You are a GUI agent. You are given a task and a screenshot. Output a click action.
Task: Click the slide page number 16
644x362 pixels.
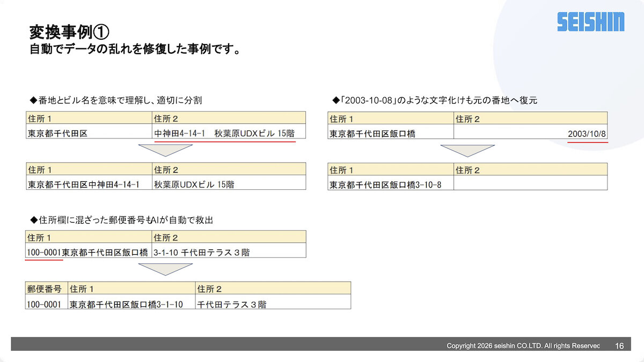coord(619,346)
